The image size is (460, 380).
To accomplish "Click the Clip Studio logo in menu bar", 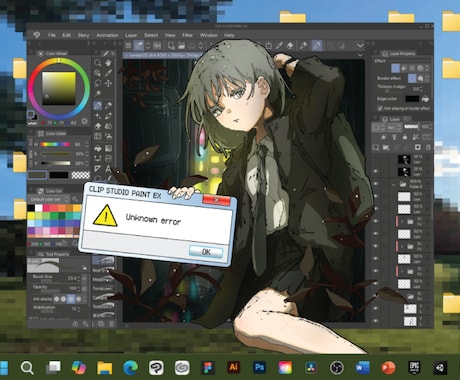I will click(37, 35).
